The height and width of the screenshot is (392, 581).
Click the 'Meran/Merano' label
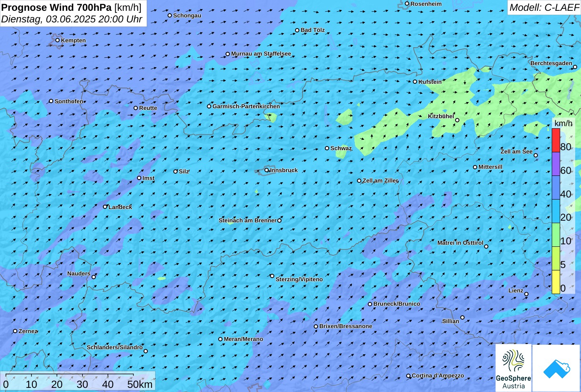pyautogui.click(x=244, y=339)
